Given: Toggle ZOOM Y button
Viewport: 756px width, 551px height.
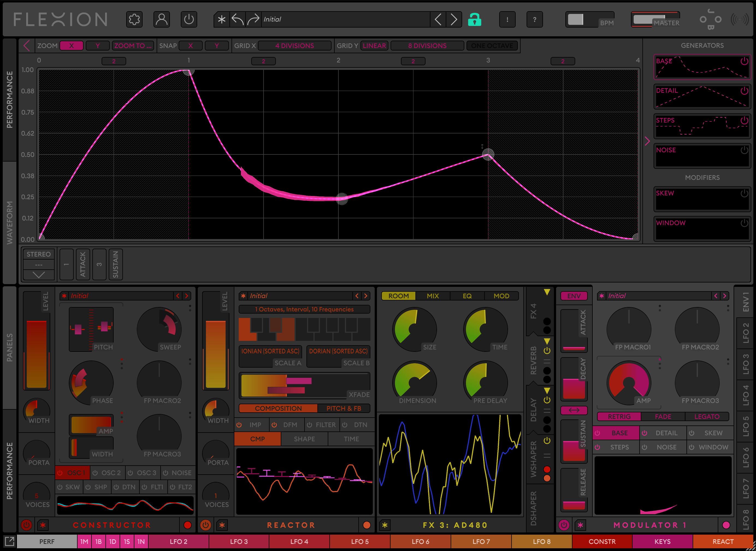Looking at the screenshot, I should coord(98,46).
